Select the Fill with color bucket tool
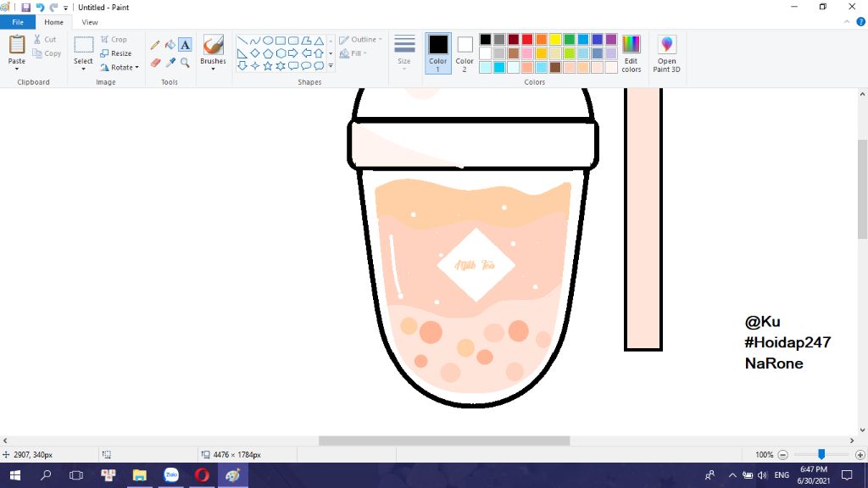Viewport: 868px width, 488px height. (170, 45)
